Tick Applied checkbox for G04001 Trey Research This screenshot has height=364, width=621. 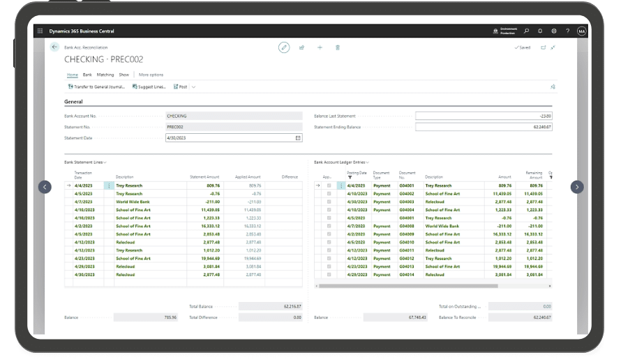click(329, 185)
